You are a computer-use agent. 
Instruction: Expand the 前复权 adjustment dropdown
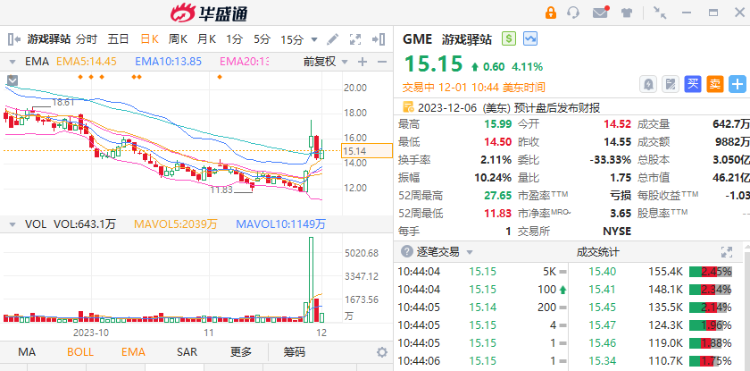tap(344, 62)
